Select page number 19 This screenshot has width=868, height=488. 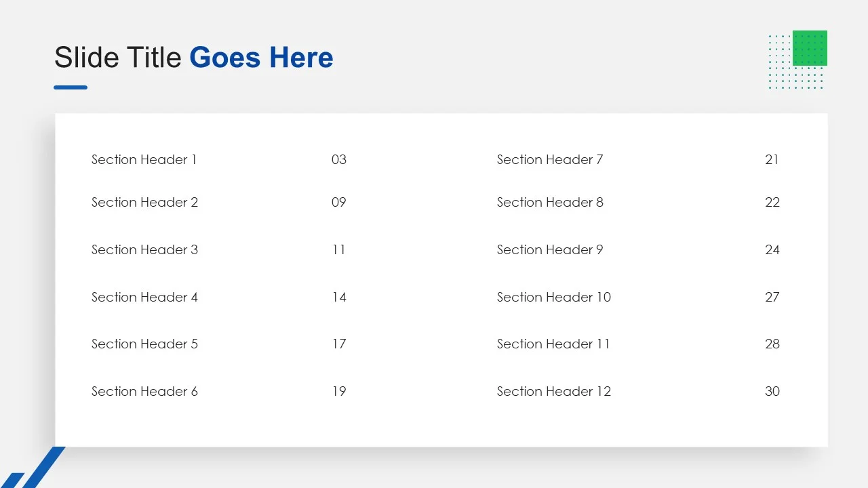tap(339, 392)
